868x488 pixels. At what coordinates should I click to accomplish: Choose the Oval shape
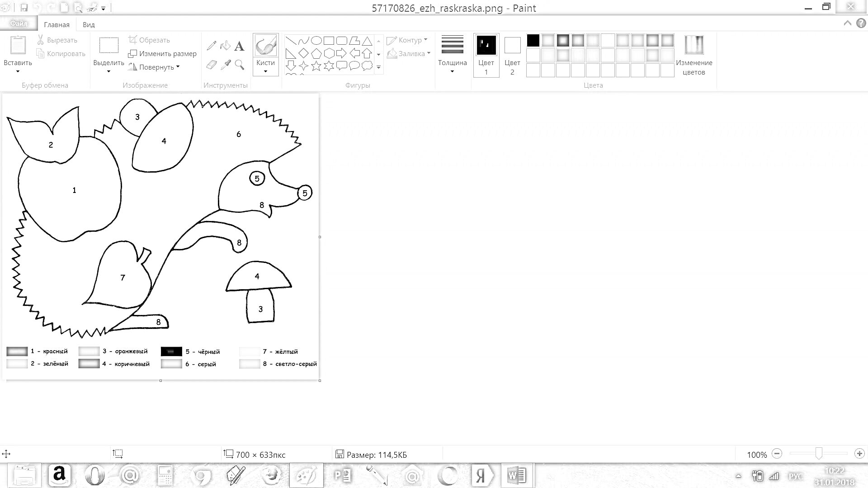(316, 41)
